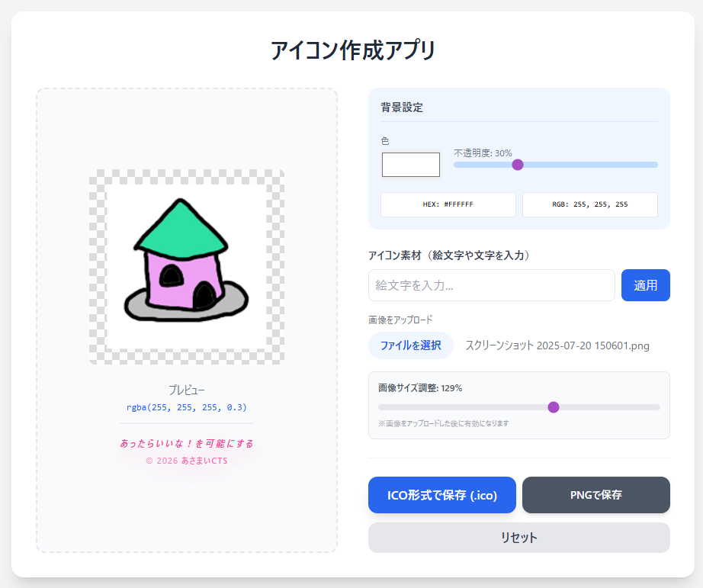Click the 絵文字を入力 emoji input field
The width and height of the screenshot is (703, 588).
tap(491, 284)
